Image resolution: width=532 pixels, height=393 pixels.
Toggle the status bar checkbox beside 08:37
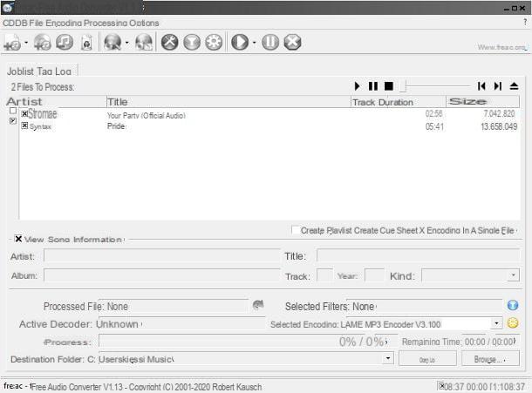click(441, 386)
